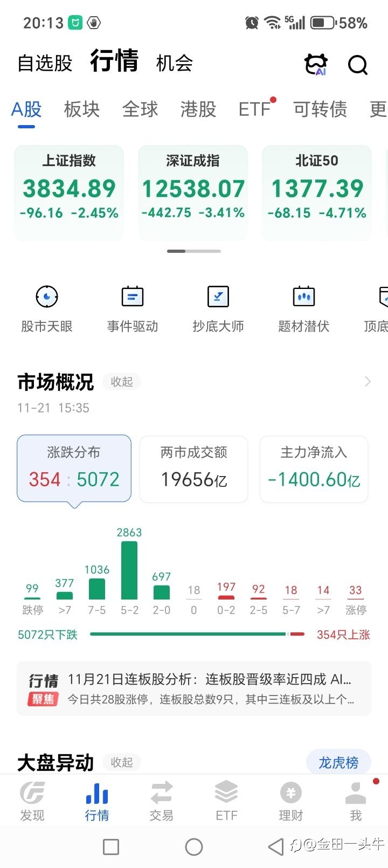Switch to the 港股 tab
This screenshot has width=388, height=868.
click(x=198, y=109)
